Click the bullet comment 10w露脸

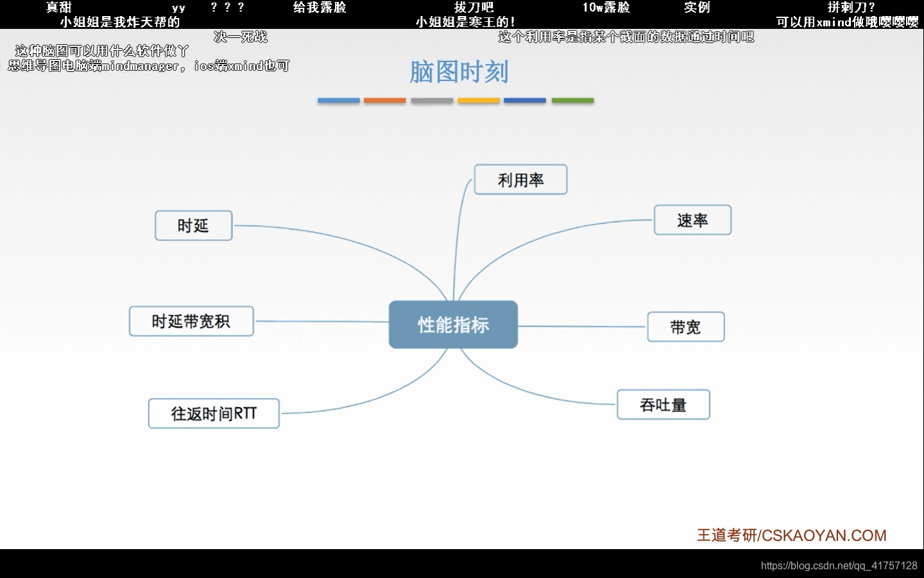[x=606, y=7]
